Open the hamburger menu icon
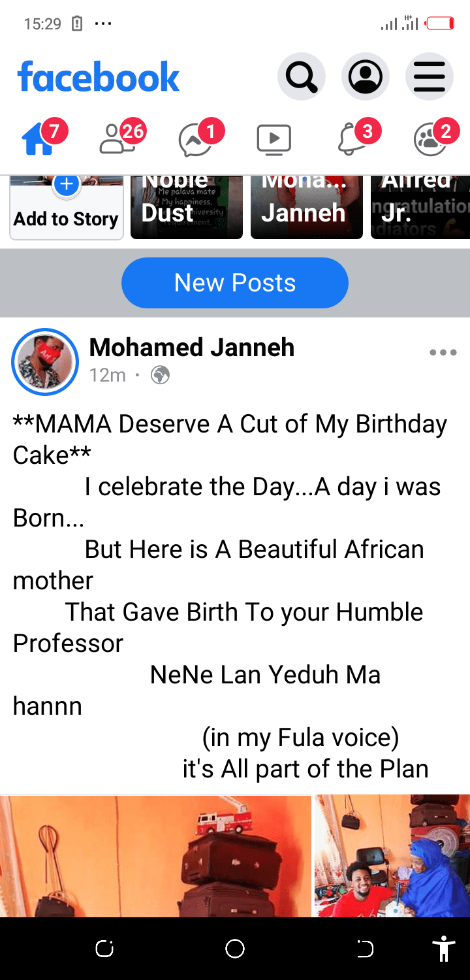 pos(429,77)
